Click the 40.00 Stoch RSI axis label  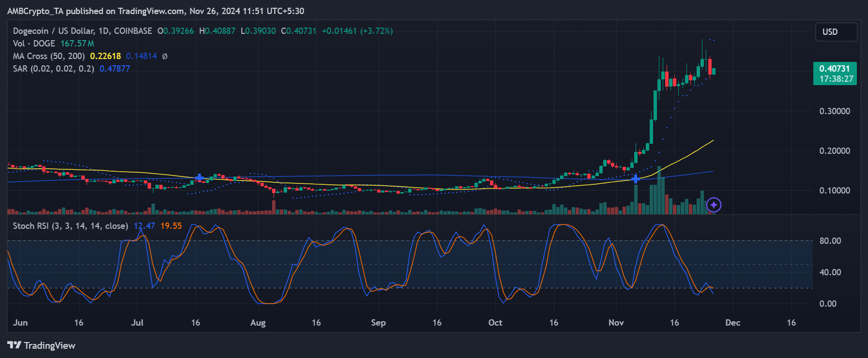click(x=830, y=272)
